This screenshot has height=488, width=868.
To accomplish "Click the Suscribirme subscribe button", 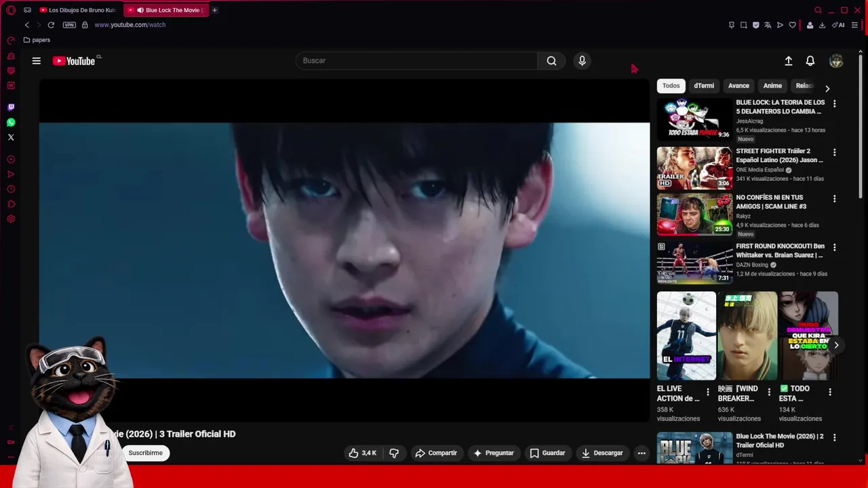I will 146,453.
